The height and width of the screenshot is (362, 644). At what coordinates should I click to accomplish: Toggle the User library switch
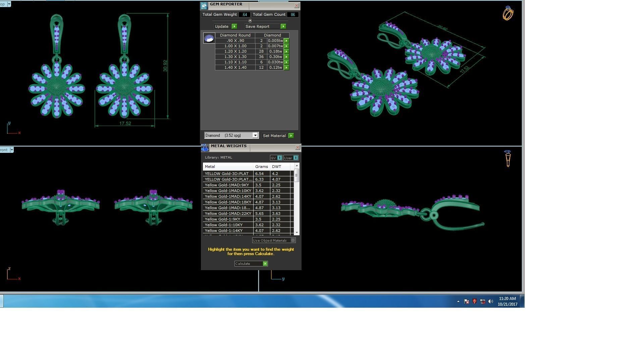tap(295, 158)
